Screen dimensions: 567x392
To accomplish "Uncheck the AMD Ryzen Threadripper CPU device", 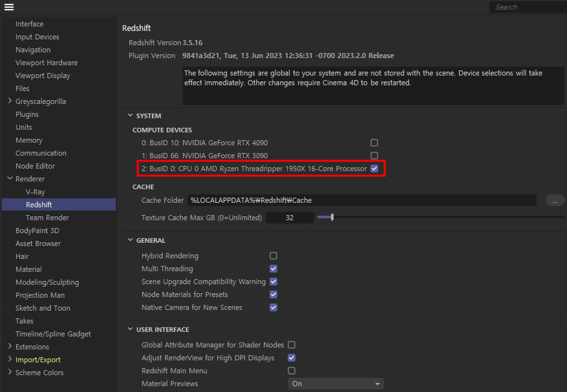I will (x=374, y=169).
